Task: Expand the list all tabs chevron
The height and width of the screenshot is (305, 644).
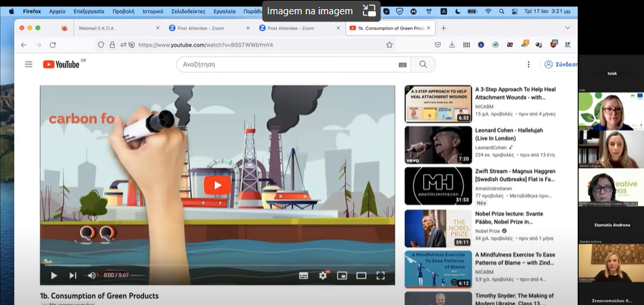Action: 567,28
